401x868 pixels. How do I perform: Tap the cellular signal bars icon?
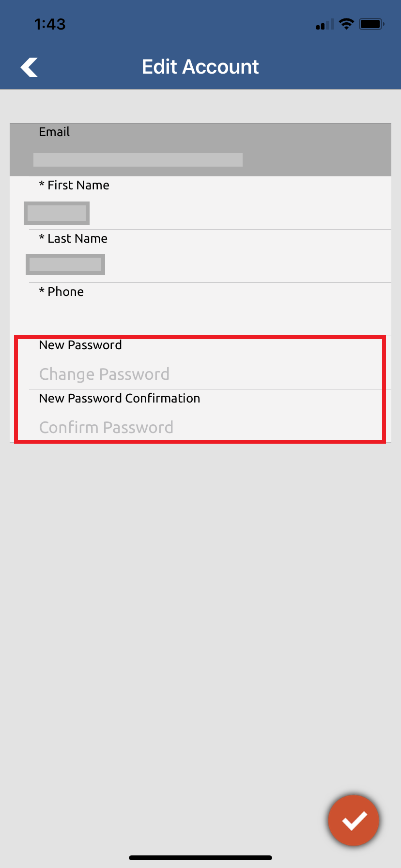[325, 24]
